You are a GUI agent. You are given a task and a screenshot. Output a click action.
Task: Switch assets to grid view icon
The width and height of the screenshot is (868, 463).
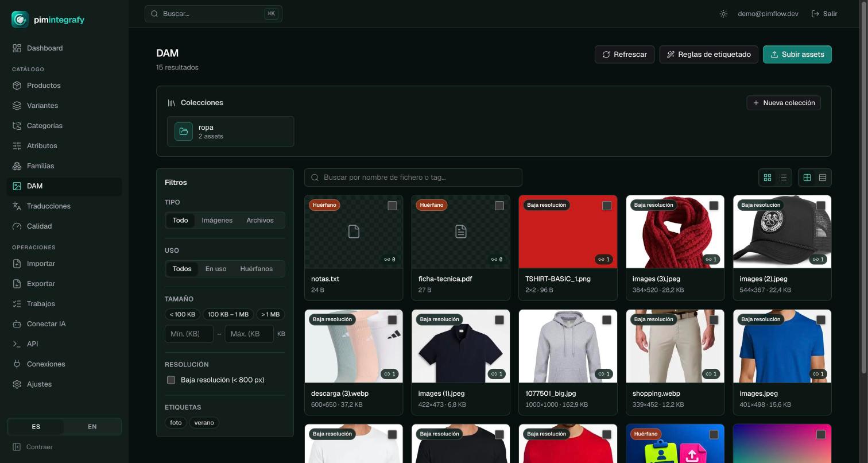(768, 178)
